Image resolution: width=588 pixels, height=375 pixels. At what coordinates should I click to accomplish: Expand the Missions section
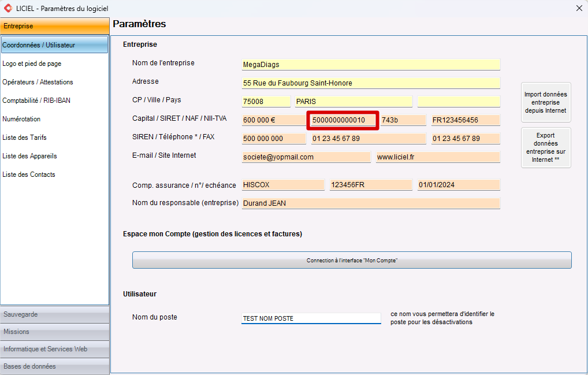(x=55, y=332)
